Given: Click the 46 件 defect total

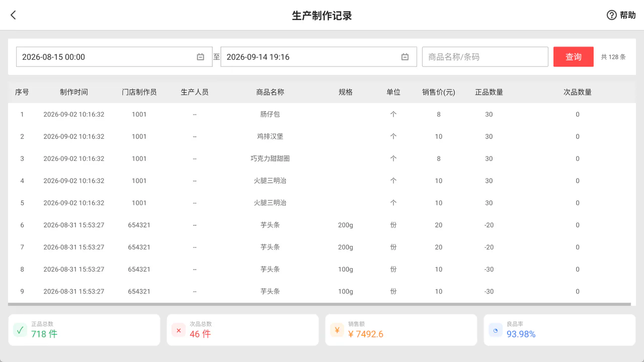Looking at the screenshot, I should [200, 334].
